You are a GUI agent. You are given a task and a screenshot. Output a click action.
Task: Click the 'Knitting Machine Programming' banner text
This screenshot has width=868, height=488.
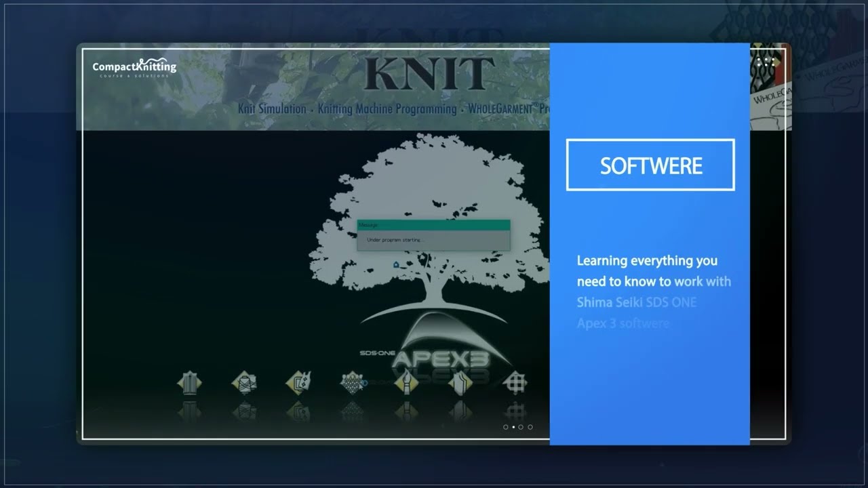point(387,108)
